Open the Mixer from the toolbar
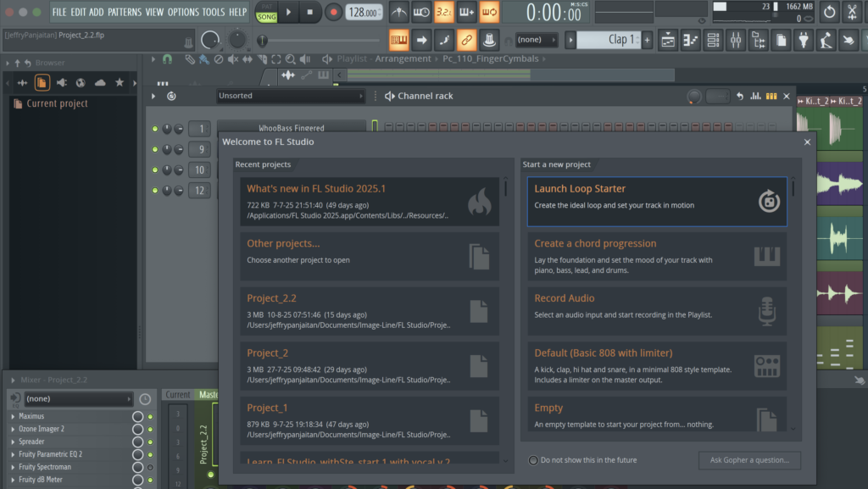The width and height of the screenshot is (868, 489). pos(735,39)
